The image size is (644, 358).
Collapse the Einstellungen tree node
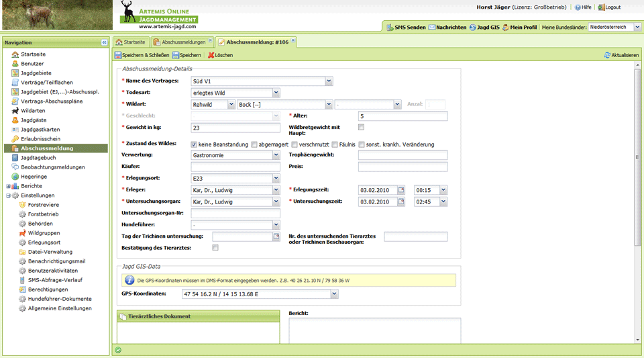(x=8, y=195)
